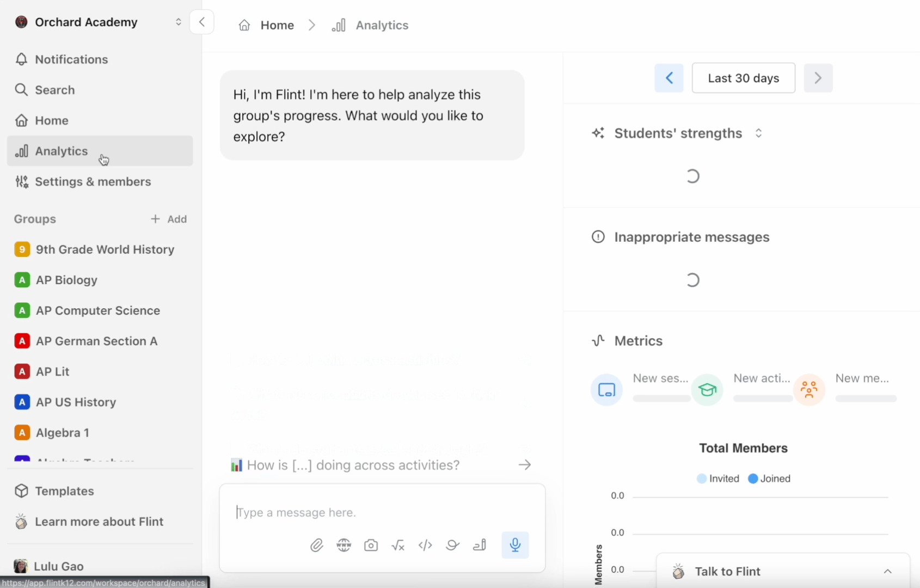Click the globe web search icon
Viewport: 920px width, 588px height.
tap(344, 545)
